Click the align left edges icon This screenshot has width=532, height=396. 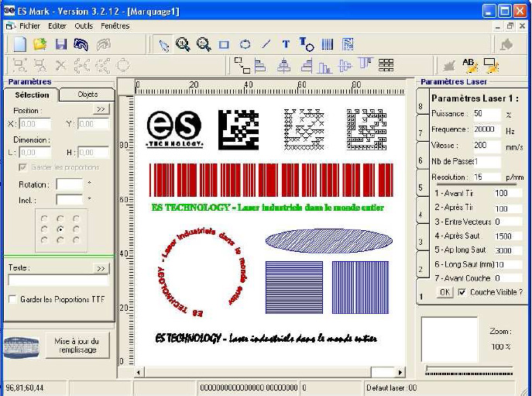coord(260,65)
